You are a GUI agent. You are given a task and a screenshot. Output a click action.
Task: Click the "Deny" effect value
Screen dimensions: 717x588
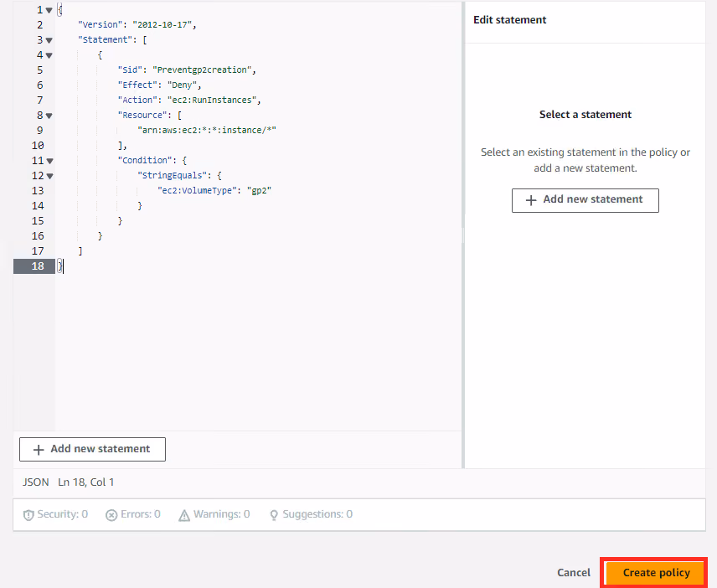pos(182,85)
